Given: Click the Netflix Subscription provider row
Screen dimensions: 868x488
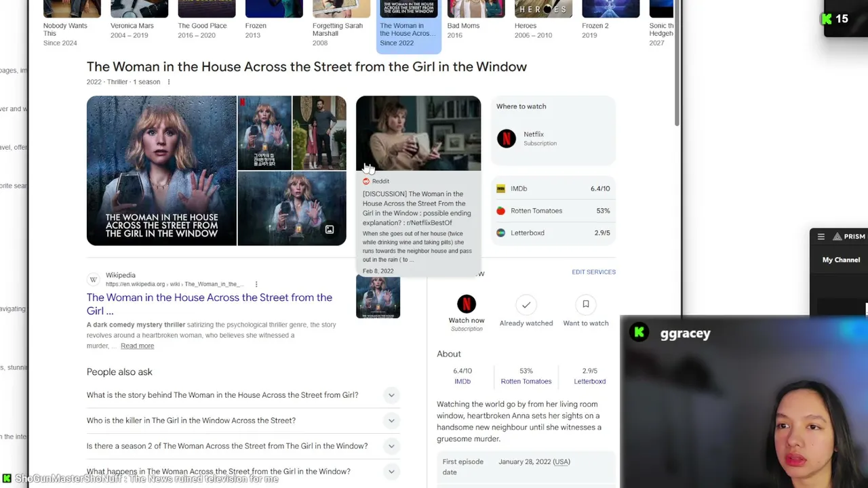Looking at the screenshot, I should (x=553, y=138).
